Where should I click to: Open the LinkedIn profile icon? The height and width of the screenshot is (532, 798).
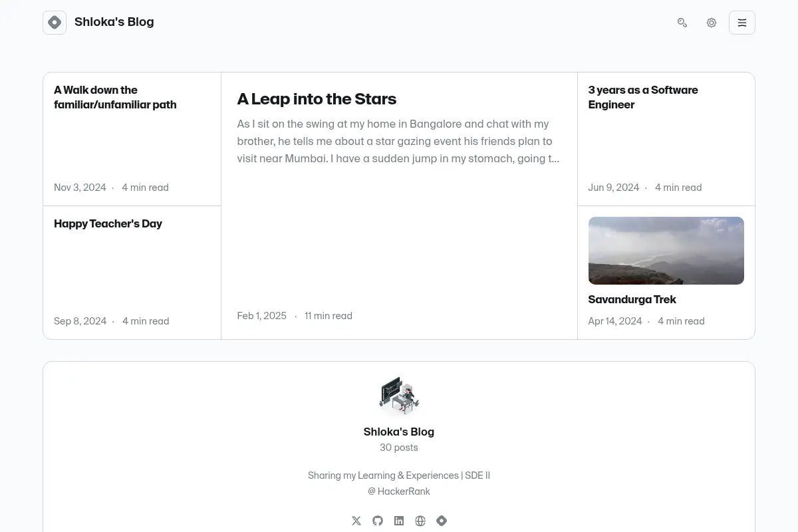pos(399,521)
